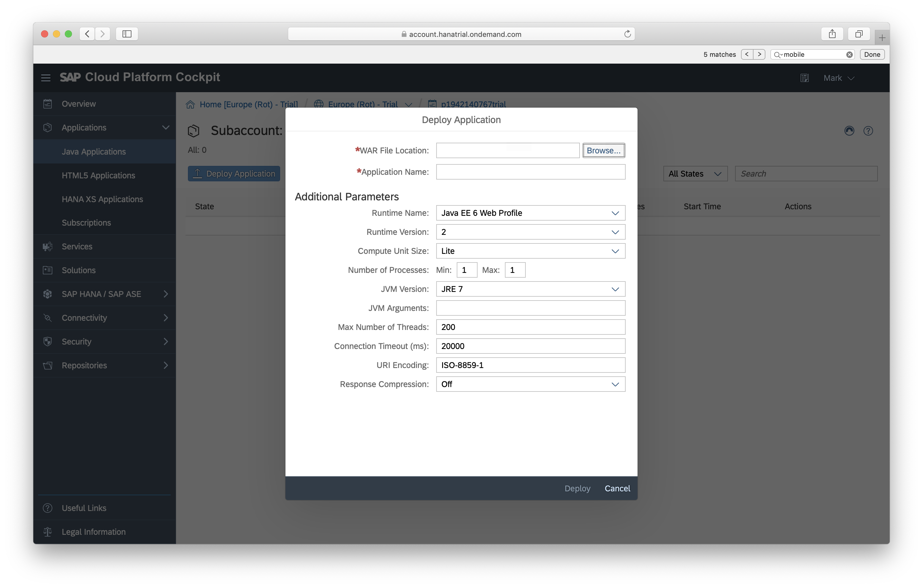Show all tabs in Safari

pyautogui.click(x=858, y=34)
